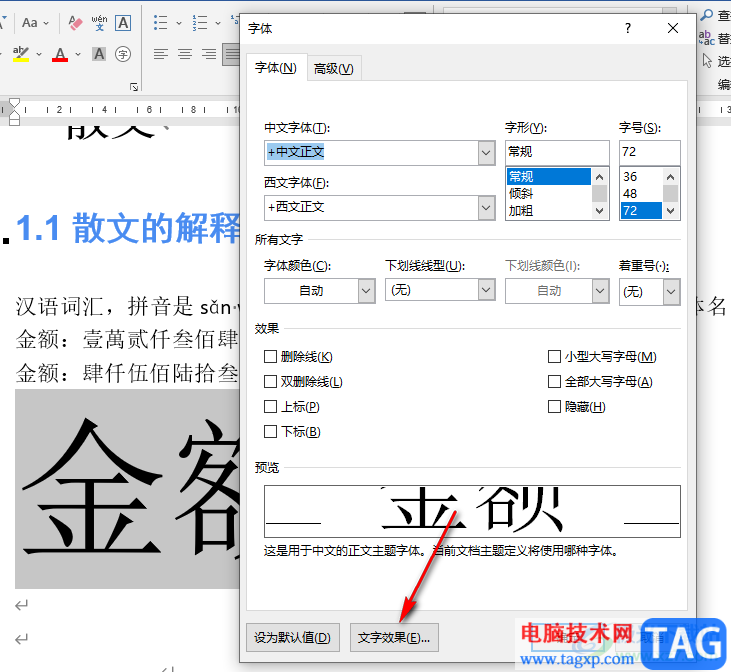Click the font style (字形) input field
Image resolution: width=731 pixels, height=672 pixels.
(x=557, y=152)
